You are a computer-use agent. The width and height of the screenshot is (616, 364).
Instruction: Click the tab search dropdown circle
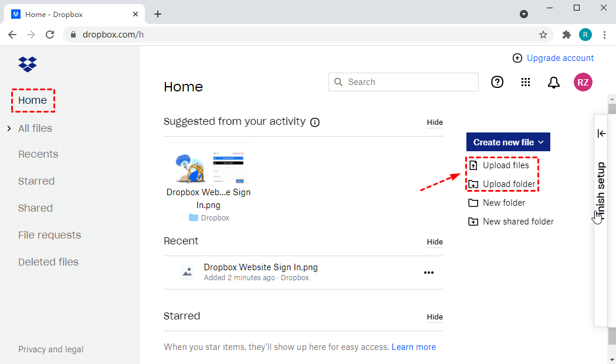(524, 14)
